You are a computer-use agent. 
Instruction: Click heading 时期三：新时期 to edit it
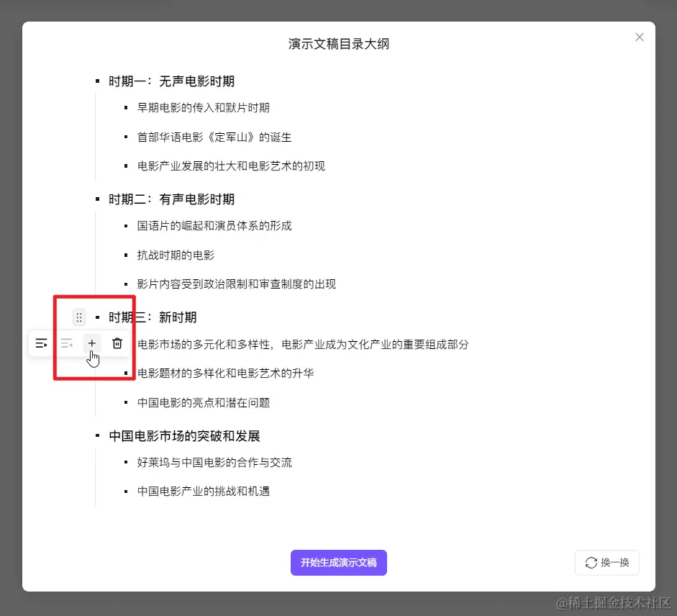point(163,317)
